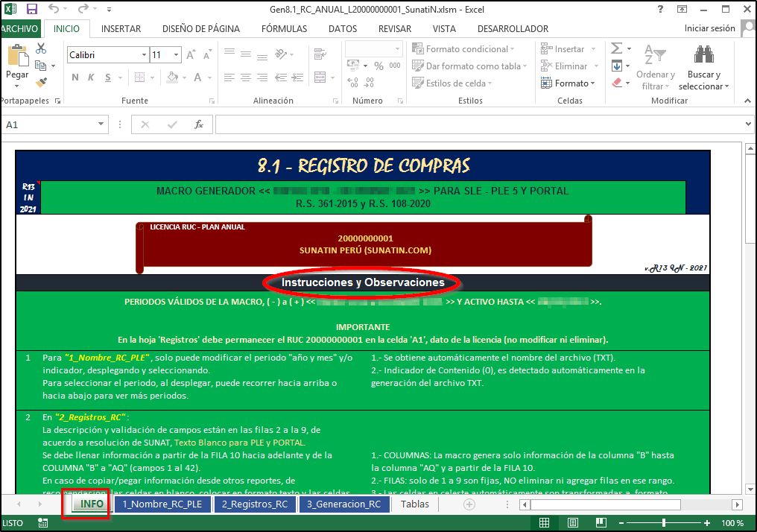
Task: Click the Save icon in quick access toolbar
Action: click(x=31, y=10)
